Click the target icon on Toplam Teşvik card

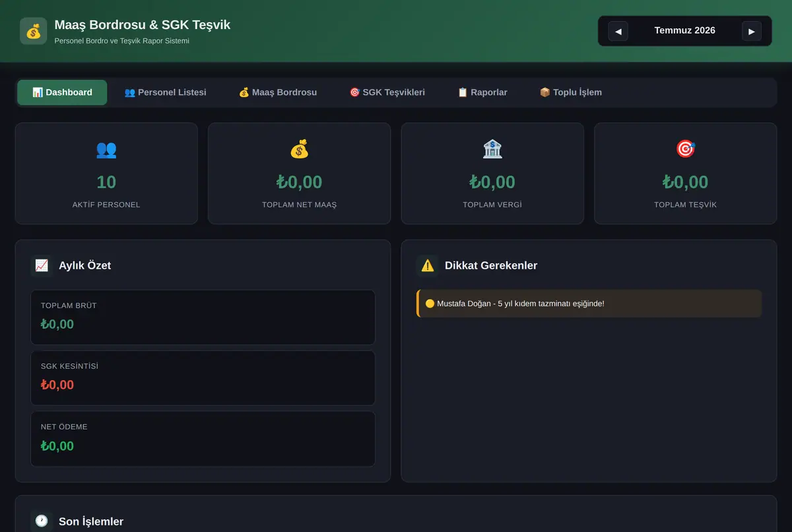[686, 149]
